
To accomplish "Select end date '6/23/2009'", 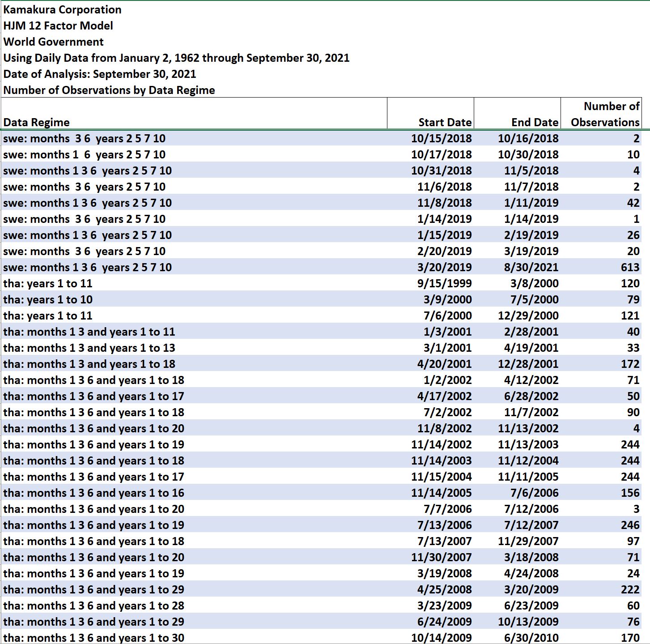I will click(531, 606).
